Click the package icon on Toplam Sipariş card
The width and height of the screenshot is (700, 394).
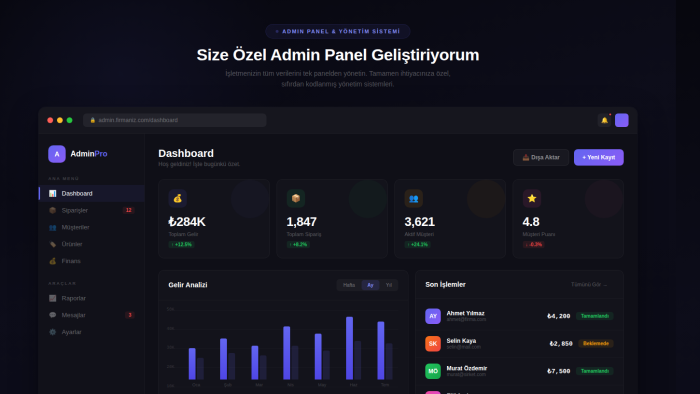click(x=296, y=199)
